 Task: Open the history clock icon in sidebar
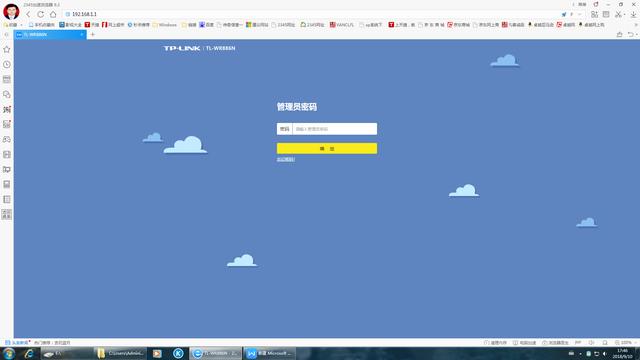point(7,64)
